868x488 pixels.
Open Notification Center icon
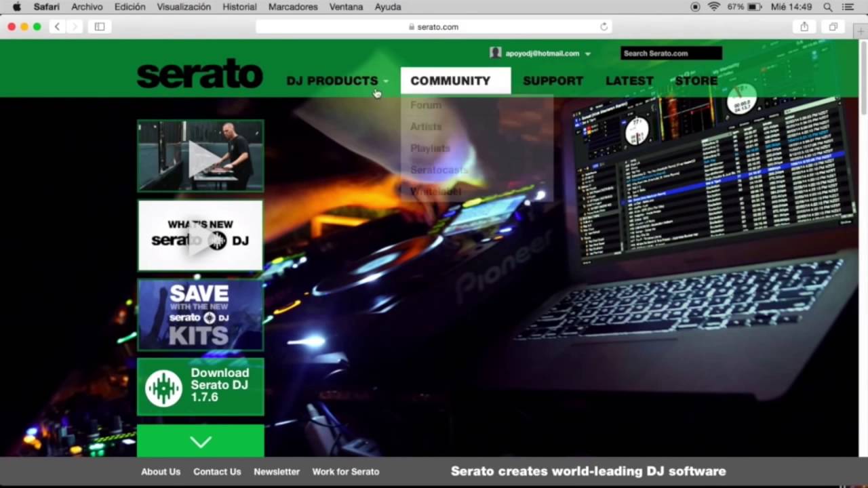tap(848, 7)
